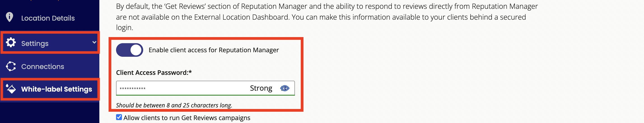Screen dimensions: 644x123
Task: Click into the Client Access Password field
Action: coord(205,88)
